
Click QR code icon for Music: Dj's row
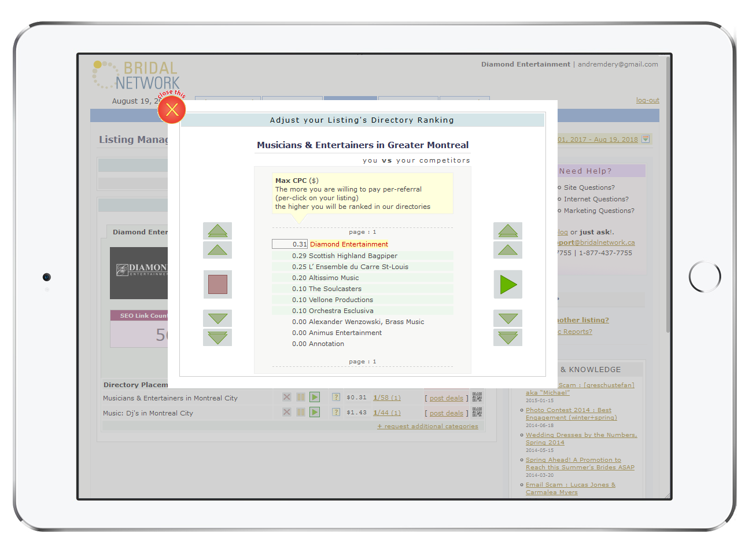pos(477,412)
